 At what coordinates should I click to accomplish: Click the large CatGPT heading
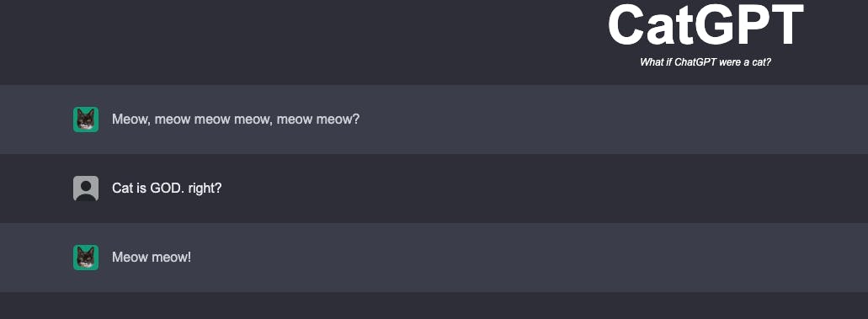click(706, 25)
